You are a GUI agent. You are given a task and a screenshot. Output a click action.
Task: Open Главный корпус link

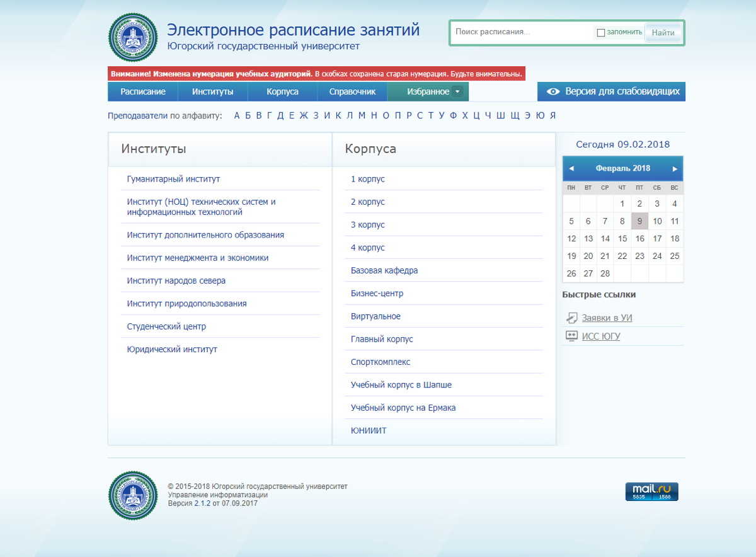(x=382, y=339)
